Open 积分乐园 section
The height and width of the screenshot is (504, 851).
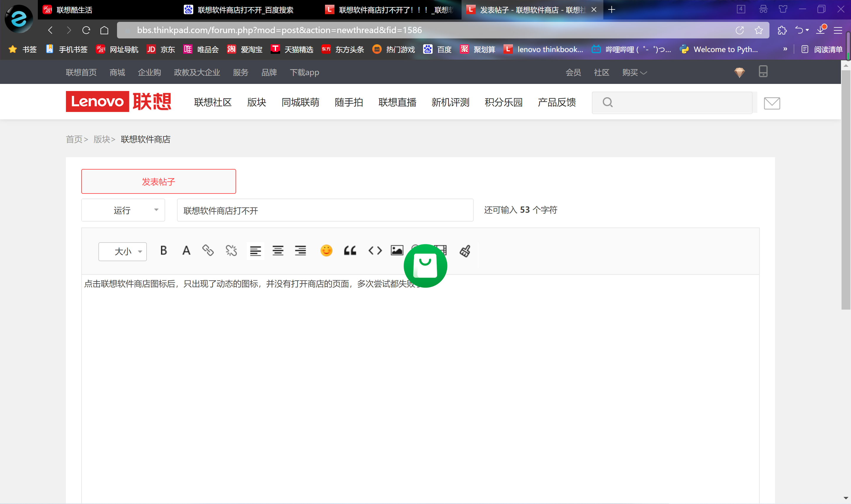pyautogui.click(x=503, y=102)
